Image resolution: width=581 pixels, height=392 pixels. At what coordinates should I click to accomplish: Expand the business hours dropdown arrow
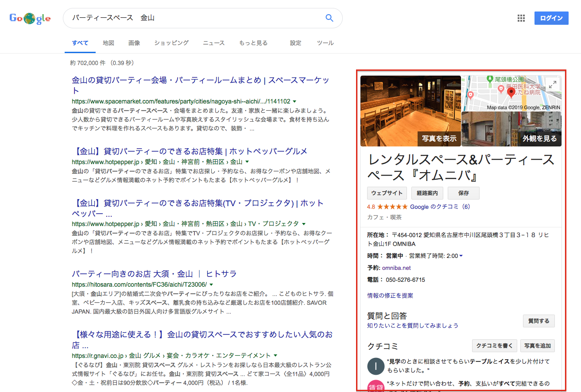(461, 256)
